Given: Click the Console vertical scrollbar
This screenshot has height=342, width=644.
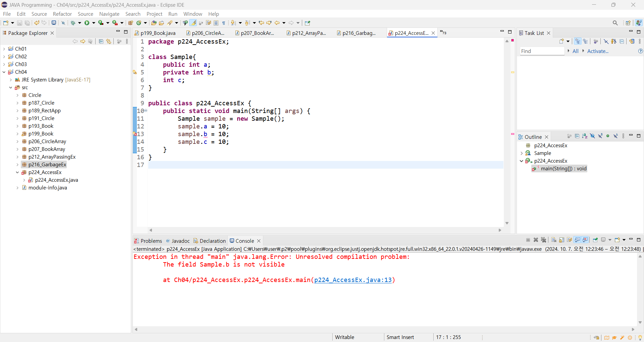Looking at the screenshot, I should click(640, 289).
